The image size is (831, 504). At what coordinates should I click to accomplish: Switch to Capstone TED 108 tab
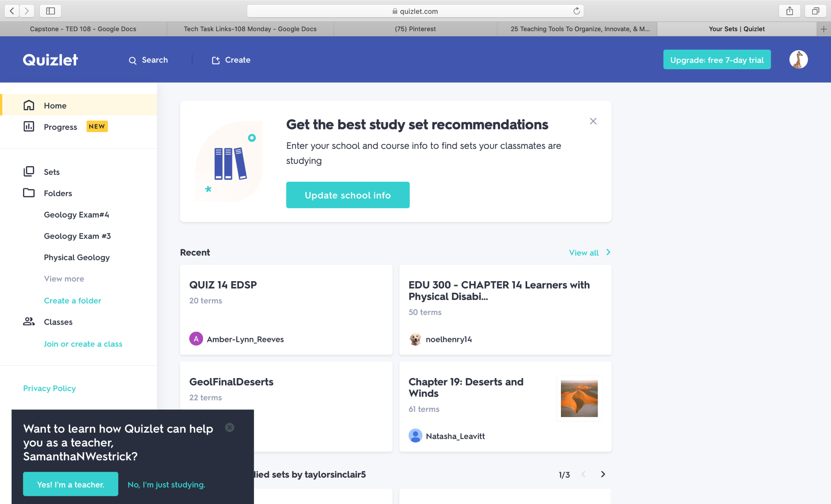tap(83, 29)
